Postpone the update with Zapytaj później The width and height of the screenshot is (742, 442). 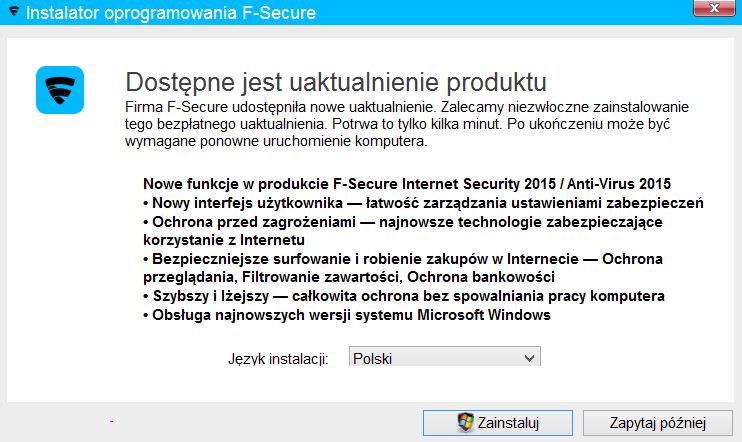pyautogui.click(x=658, y=423)
